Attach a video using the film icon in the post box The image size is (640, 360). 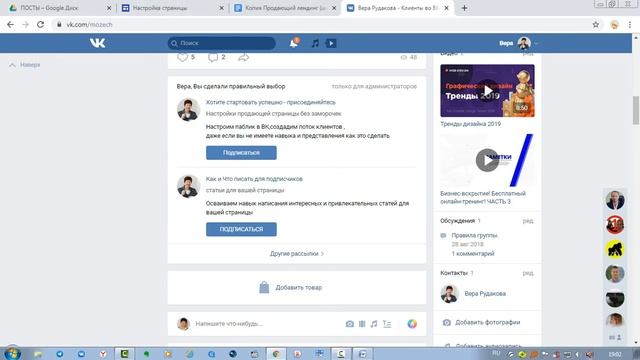tap(362, 324)
